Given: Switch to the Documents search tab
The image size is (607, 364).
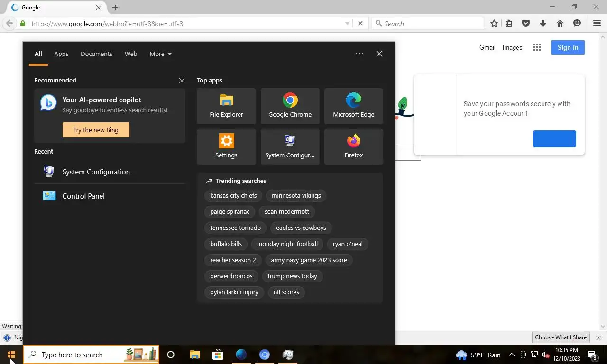Looking at the screenshot, I should (x=96, y=54).
